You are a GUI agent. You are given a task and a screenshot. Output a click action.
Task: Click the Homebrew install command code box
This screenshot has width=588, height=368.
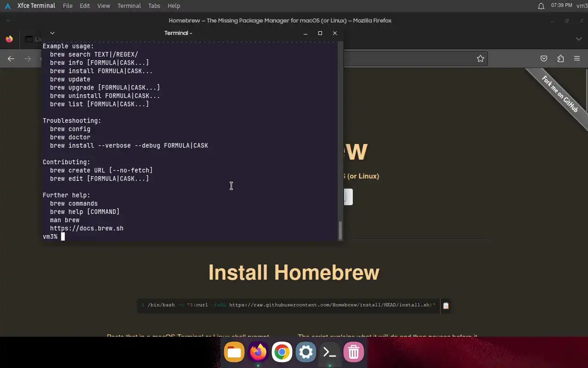click(289, 305)
